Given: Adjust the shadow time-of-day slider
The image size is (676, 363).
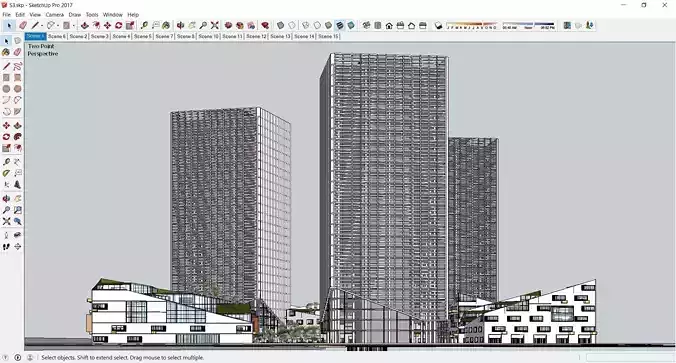Looking at the screenshot, I should click(529, 25).
